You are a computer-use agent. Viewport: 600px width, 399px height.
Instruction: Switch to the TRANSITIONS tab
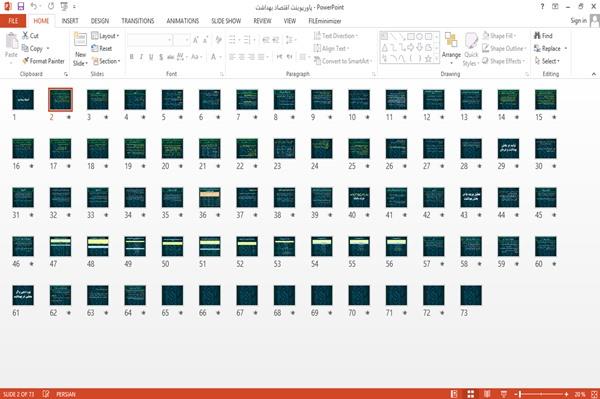[137, 21]
